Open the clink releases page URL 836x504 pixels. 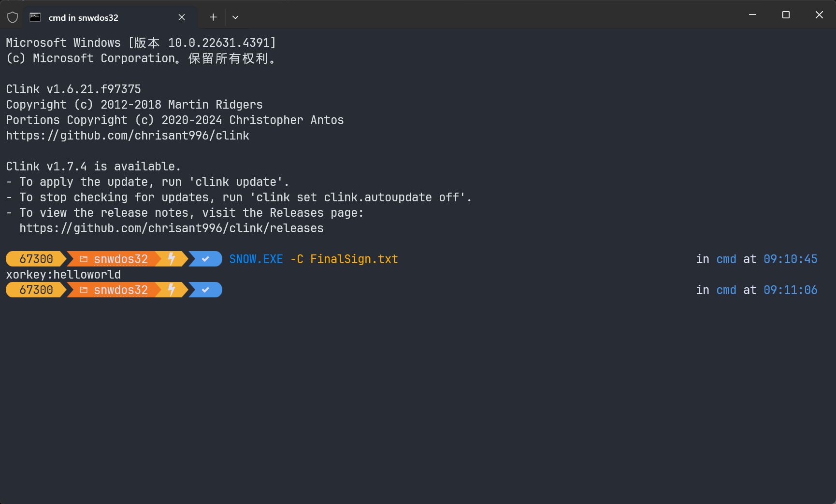(x=172, y=228)
